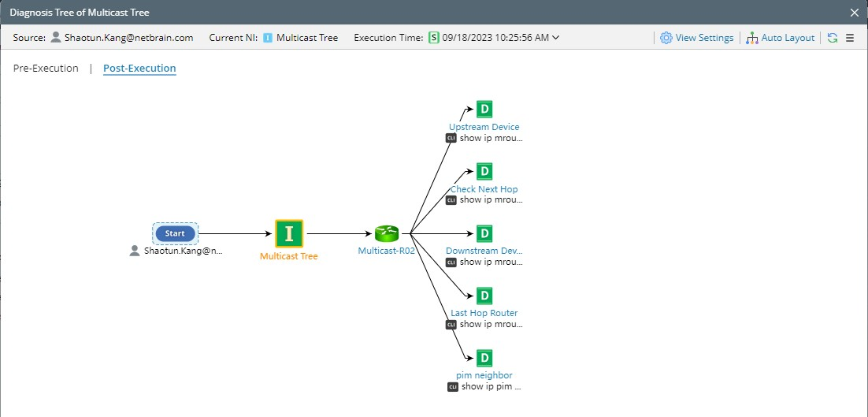868x417 pixels.
Task: Select the Multicast-R02 router icon
Action: (386, 233)
